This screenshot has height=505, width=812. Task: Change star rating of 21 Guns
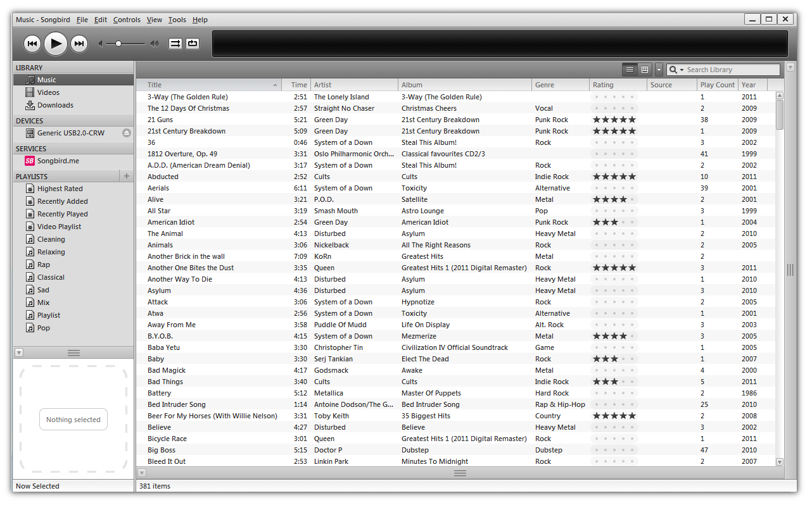pos(614,120)
